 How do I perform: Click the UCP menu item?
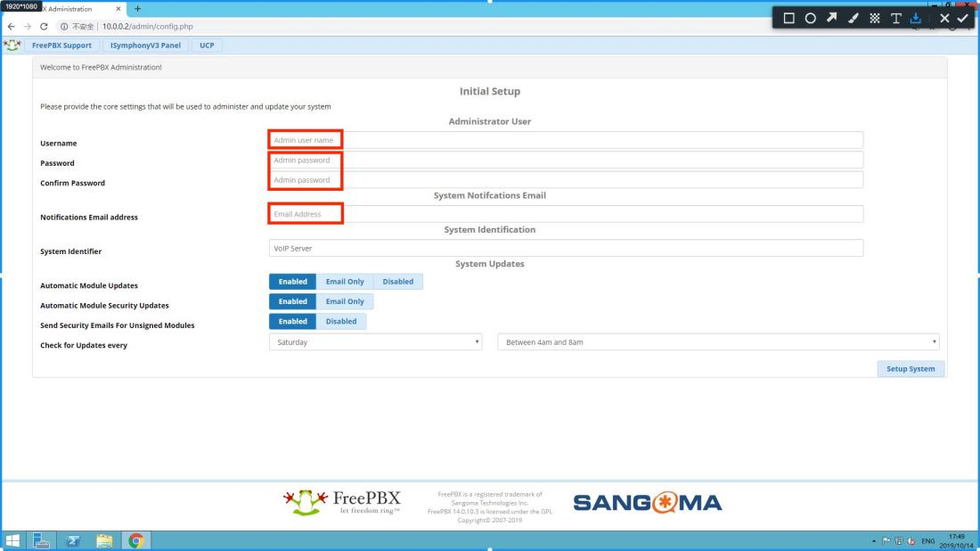point(206,45)
